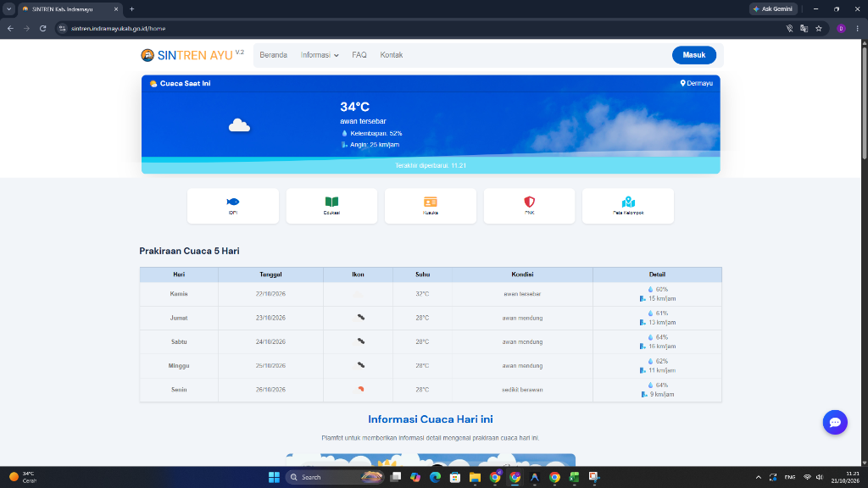Image resolution: width=868 pixels, height=488 pixels.
Task: Open the taskbar clock and date
Action: [845, 477]
